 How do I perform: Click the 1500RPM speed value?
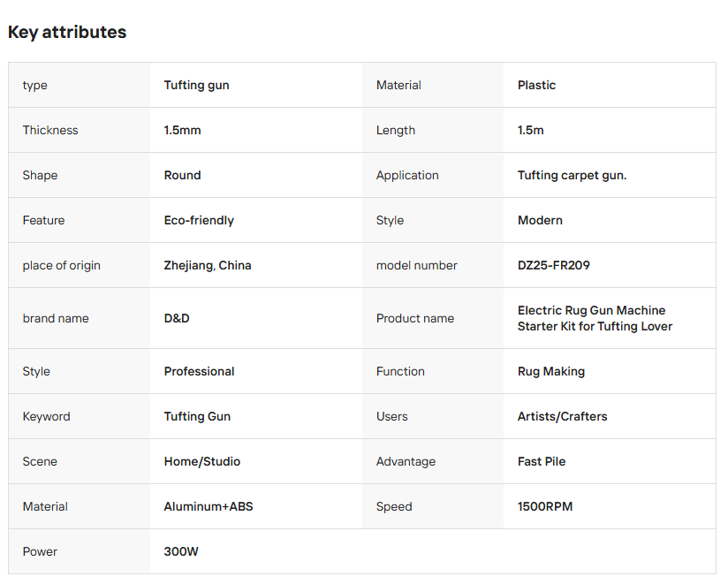[545, 506]
